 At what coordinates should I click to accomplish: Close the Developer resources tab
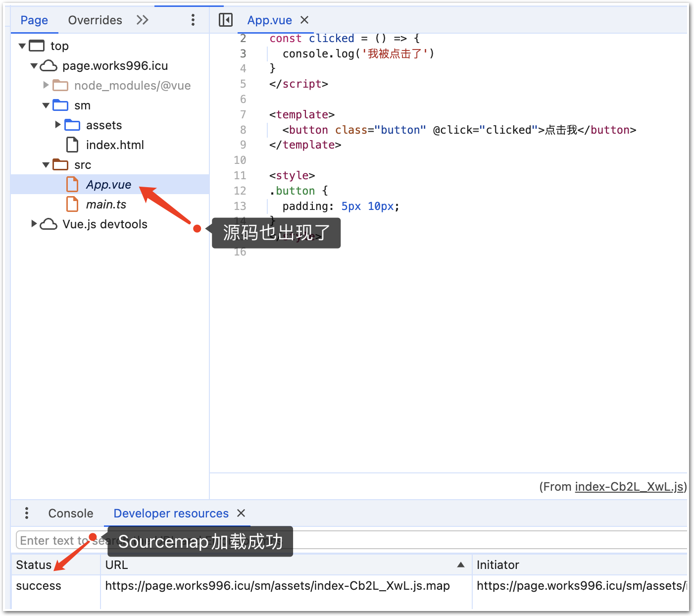[241, 513]
